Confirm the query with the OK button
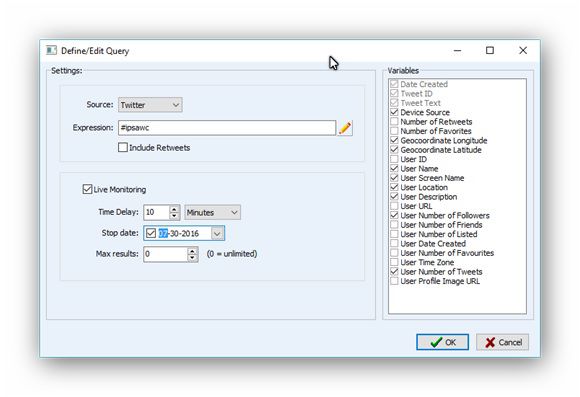Image resolution: width=580 pixels, height=397 pixels. pyautogui.click(x=442, y=342)
